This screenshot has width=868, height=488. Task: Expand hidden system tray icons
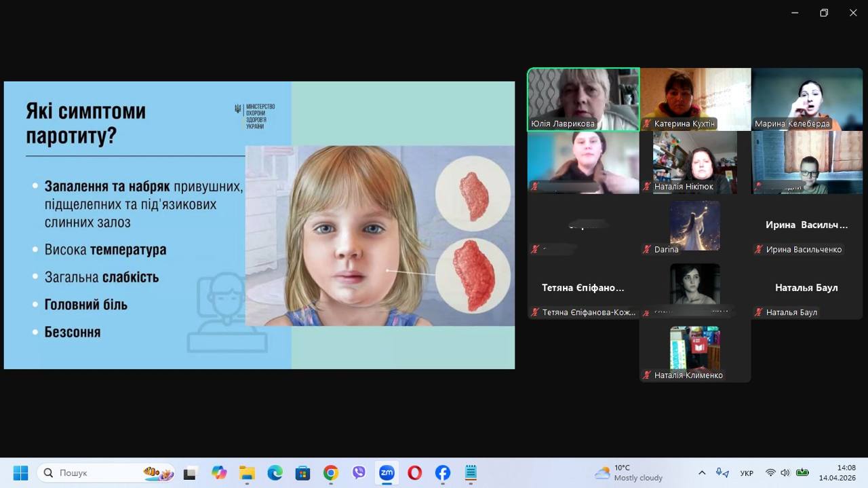(702, 473)
